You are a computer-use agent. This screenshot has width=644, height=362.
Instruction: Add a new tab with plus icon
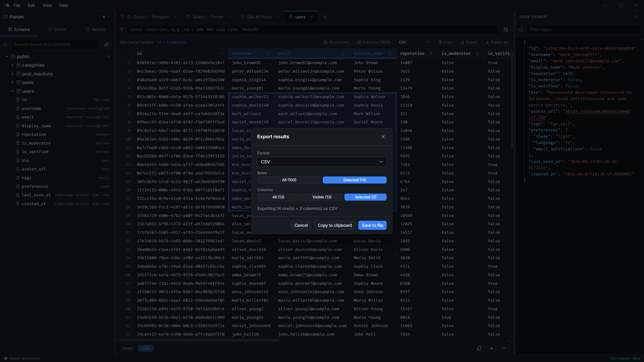click(x=325, y=17)
